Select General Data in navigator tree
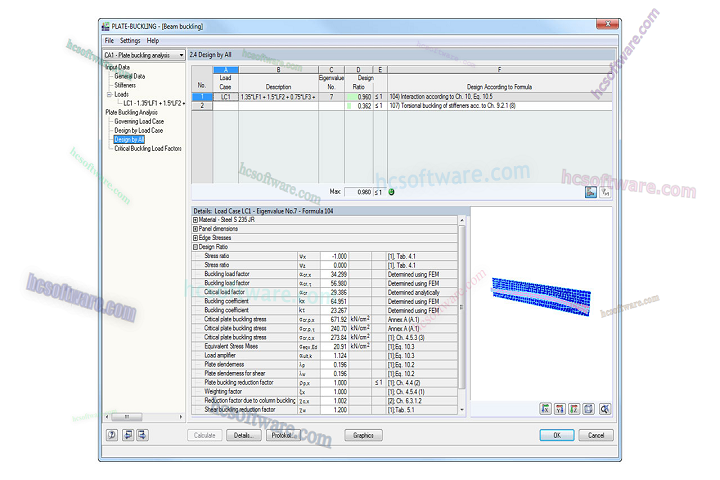720x480 pixels. coord(129,76)
